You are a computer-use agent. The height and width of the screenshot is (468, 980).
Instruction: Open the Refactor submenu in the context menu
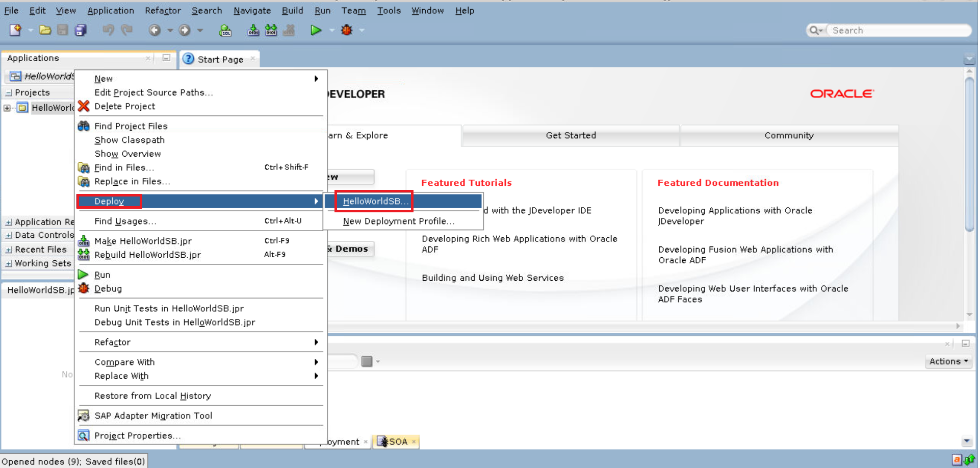[201, 342]
